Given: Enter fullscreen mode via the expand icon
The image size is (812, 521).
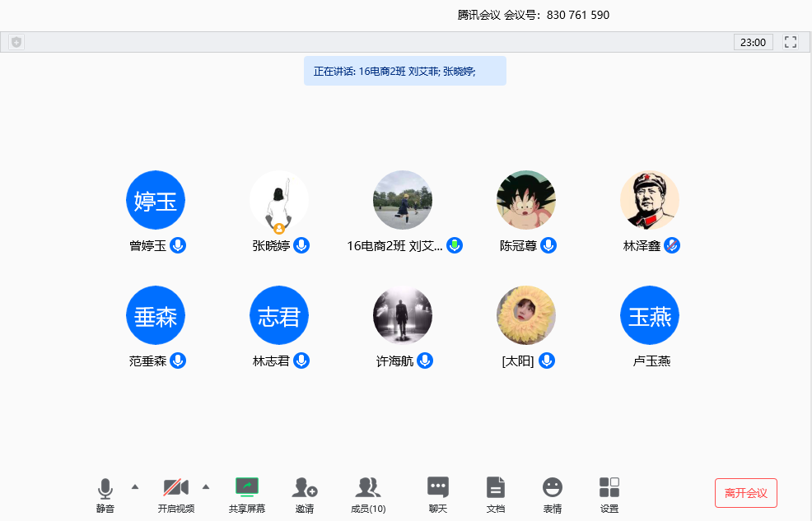Looking at the screenshot, I should (x=791, y=42).
